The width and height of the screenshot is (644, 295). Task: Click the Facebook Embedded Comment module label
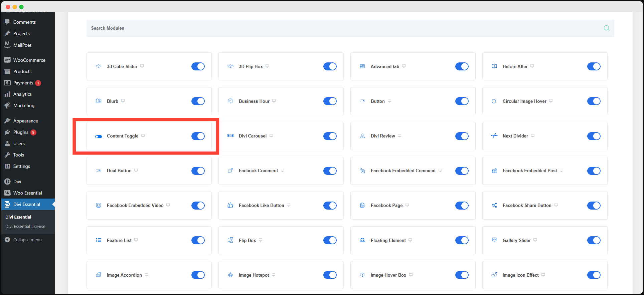pyautogui.click(x=403, y=171)
